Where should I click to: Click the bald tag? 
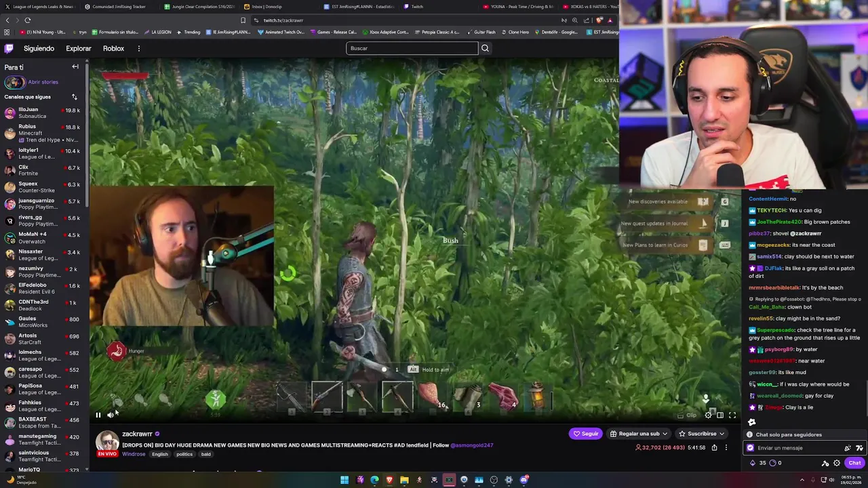(205, 454)
